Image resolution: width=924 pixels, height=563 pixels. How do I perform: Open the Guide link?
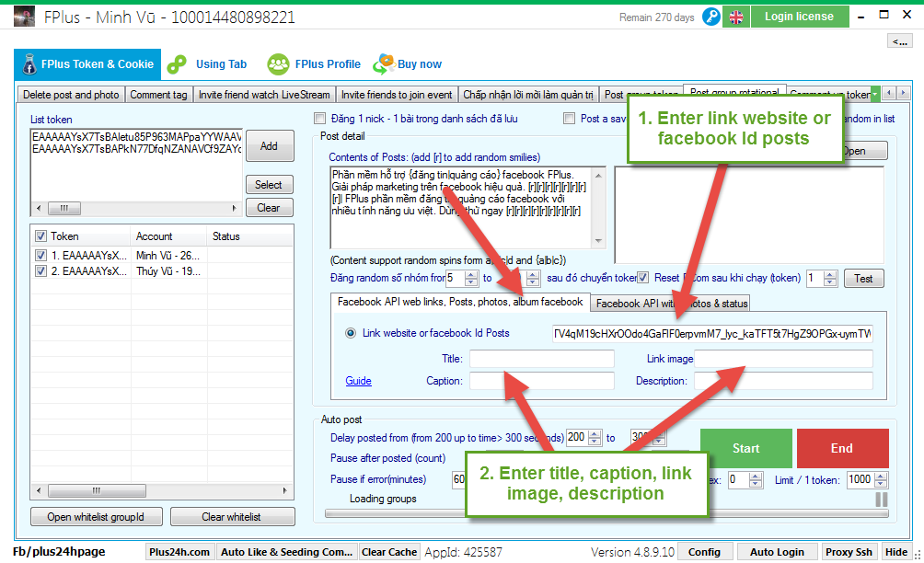(358, 381)
